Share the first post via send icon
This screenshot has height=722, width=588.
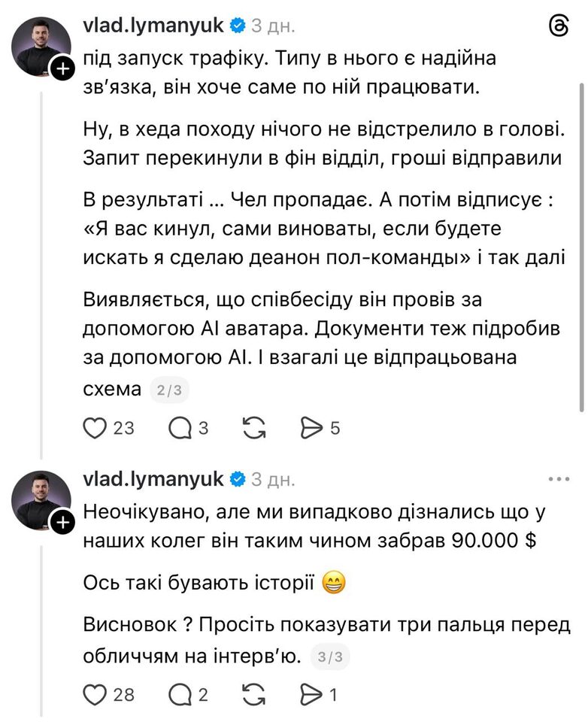pyautogui.click(x=311, y=428)
